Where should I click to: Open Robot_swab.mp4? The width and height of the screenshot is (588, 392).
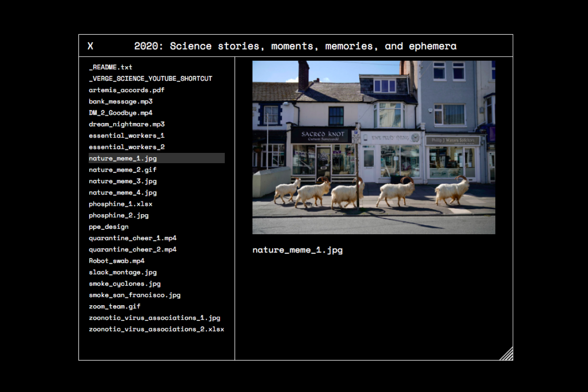coord(117,261)
